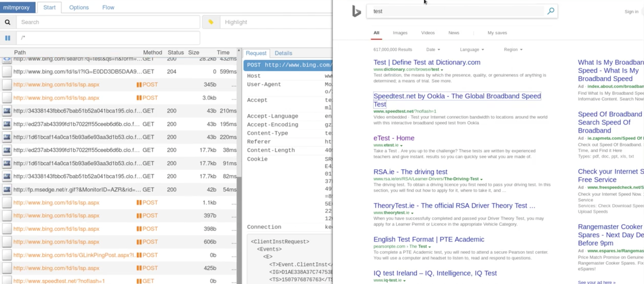Open IQ test Ireland result
This screenshot has height=284, width=644.
pyautogui.click(x=435, y=274)
